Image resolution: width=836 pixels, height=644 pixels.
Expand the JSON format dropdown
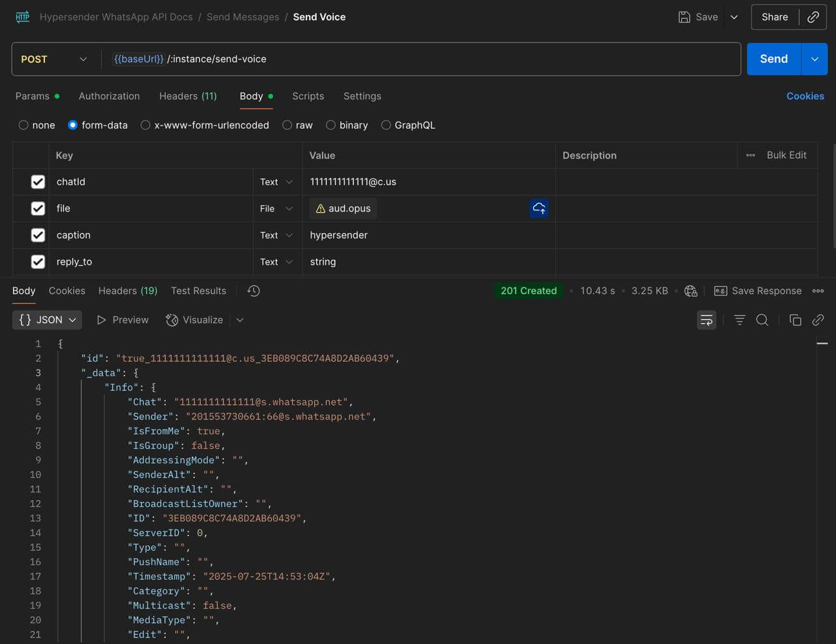[x=47, y=320]
